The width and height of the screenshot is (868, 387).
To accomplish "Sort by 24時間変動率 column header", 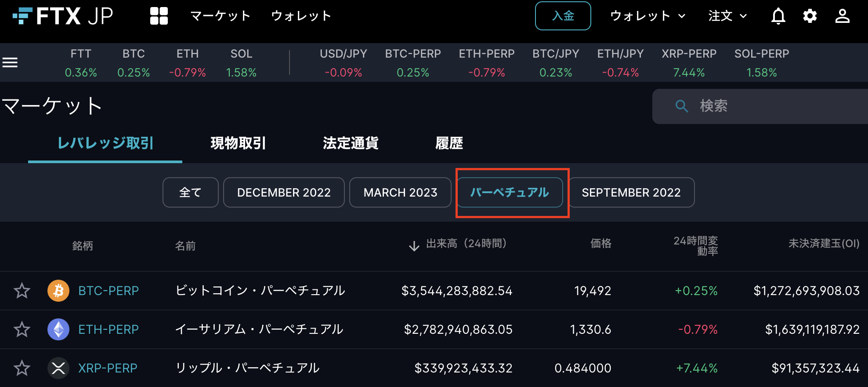I will coord(696,246).
